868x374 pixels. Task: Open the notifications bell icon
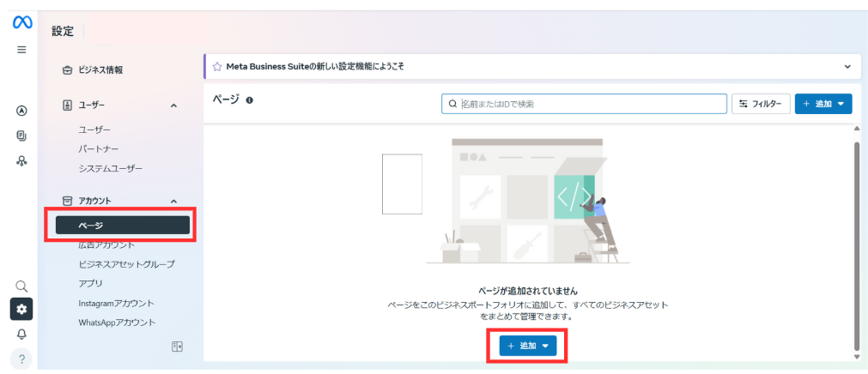click(x=21, y=335)
